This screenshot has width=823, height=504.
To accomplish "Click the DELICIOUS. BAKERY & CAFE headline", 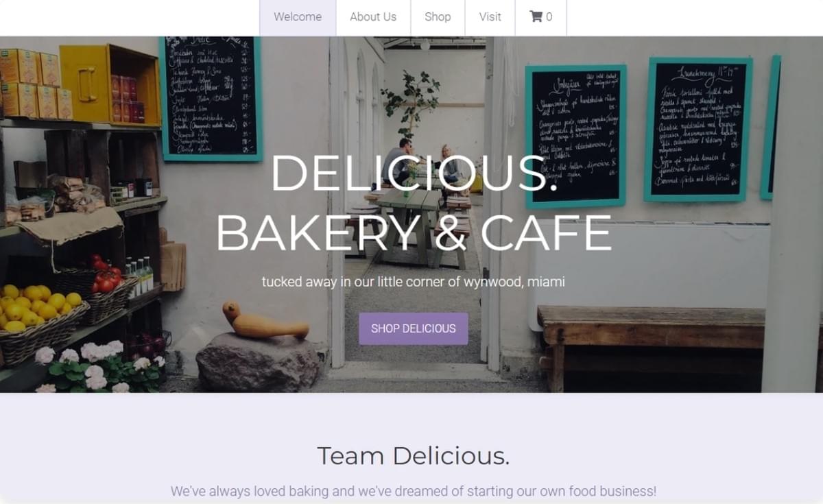I will tap(414, 203).
